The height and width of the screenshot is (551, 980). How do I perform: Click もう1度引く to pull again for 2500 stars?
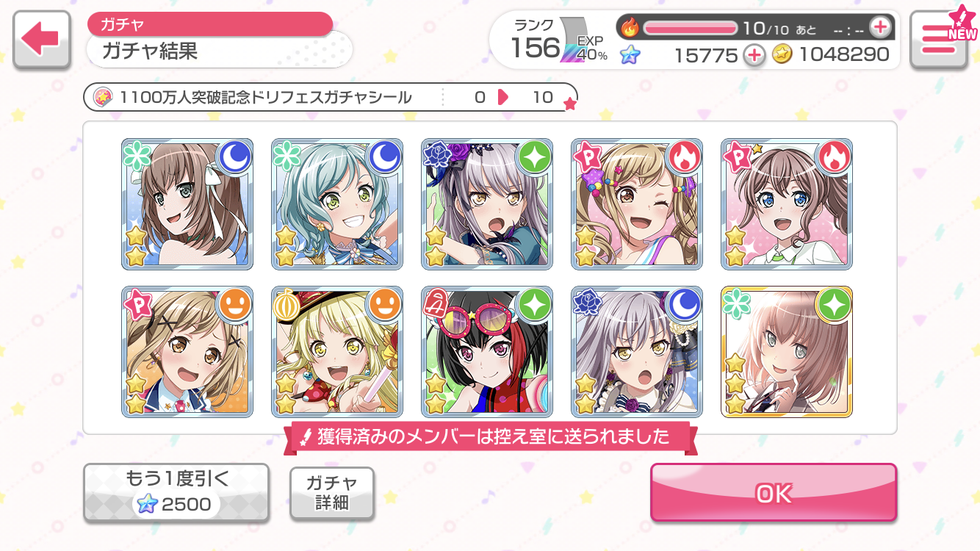[x=176, y=492]
